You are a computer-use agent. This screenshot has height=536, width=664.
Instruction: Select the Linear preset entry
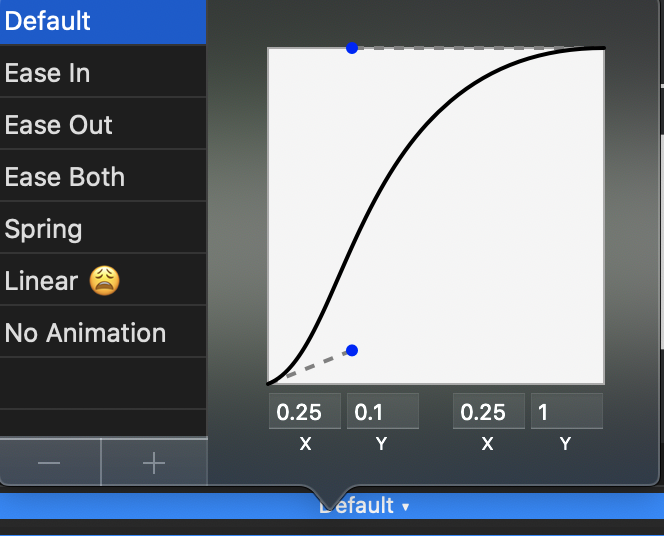click(103, 280)
